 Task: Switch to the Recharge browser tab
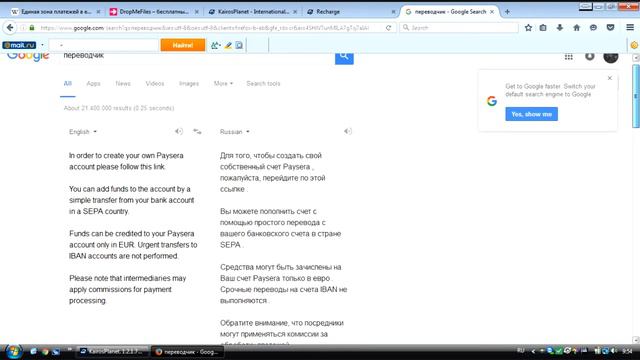point(350,12)
